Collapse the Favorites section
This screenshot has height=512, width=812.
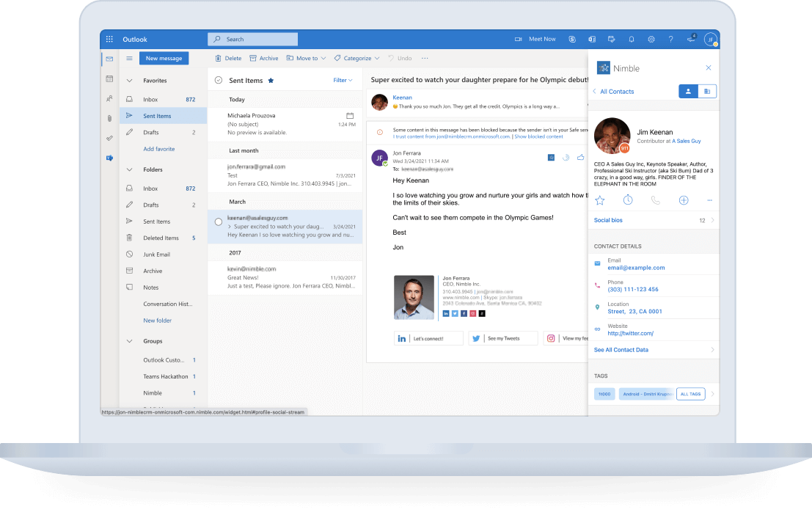coord(129,81)
